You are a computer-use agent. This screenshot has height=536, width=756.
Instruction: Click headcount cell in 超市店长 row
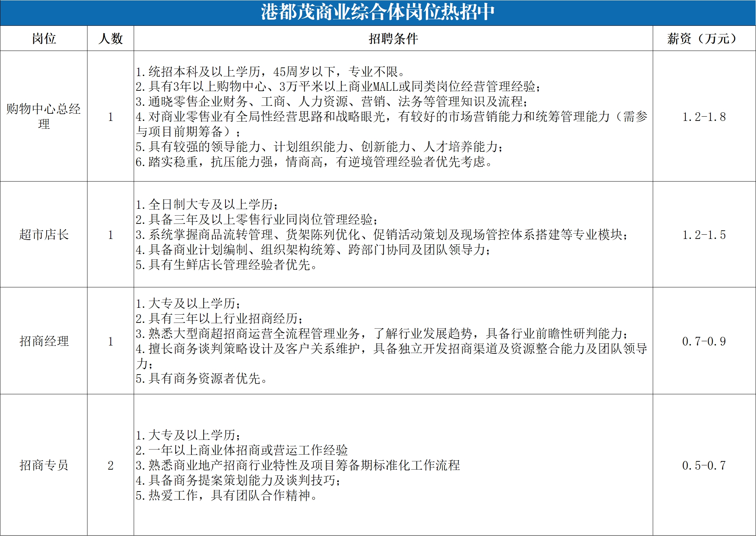pos(110,235)
